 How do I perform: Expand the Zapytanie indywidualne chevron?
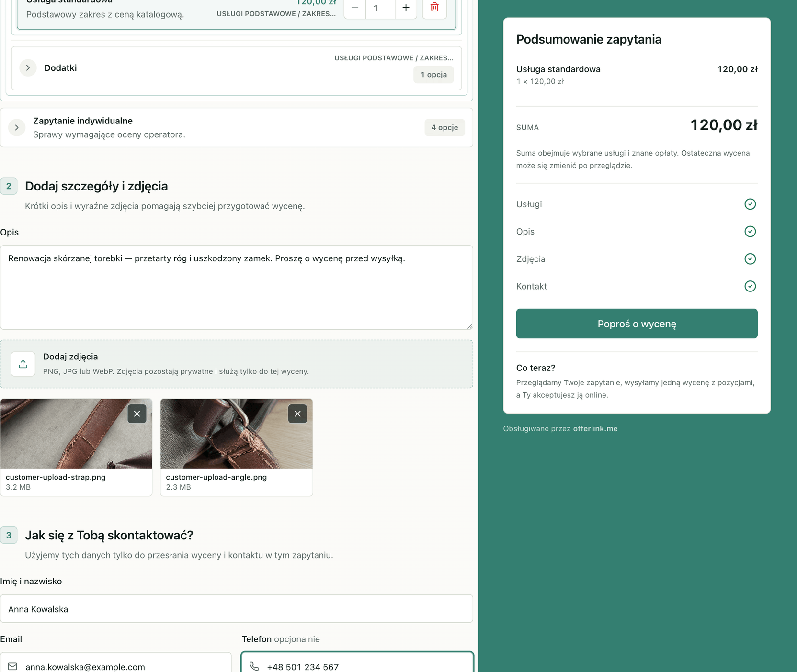pos(17,127)
